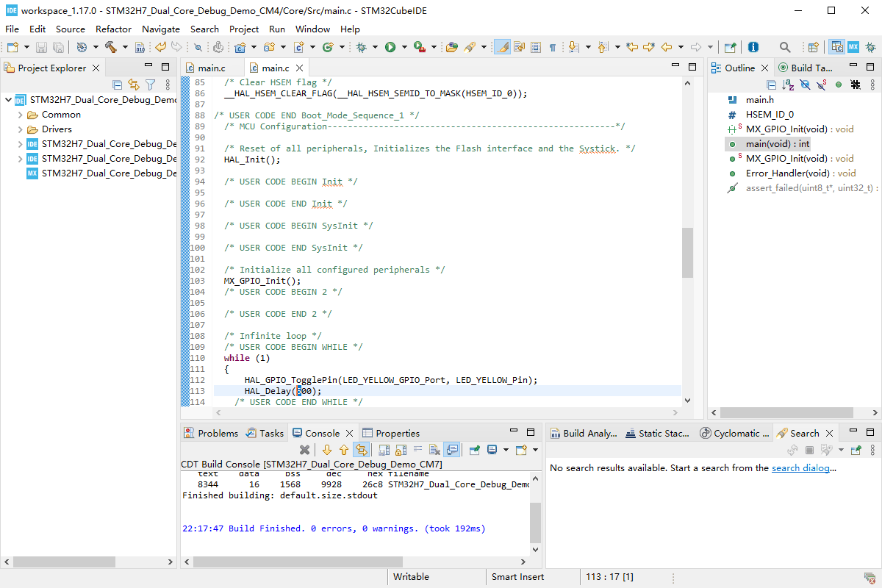882x588 pixels.
Task: Open the Refactor menu
Action: click(x=113, y=29)
